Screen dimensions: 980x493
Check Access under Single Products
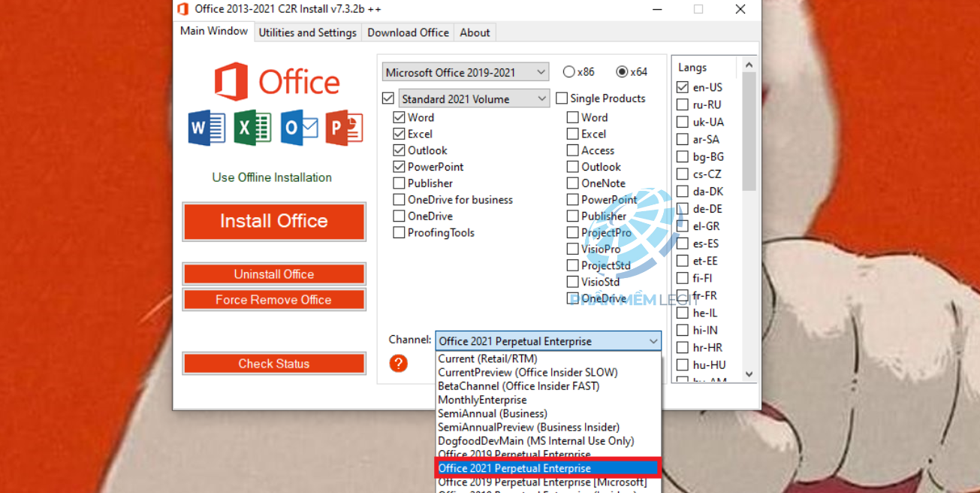click(x=573, y=150)
